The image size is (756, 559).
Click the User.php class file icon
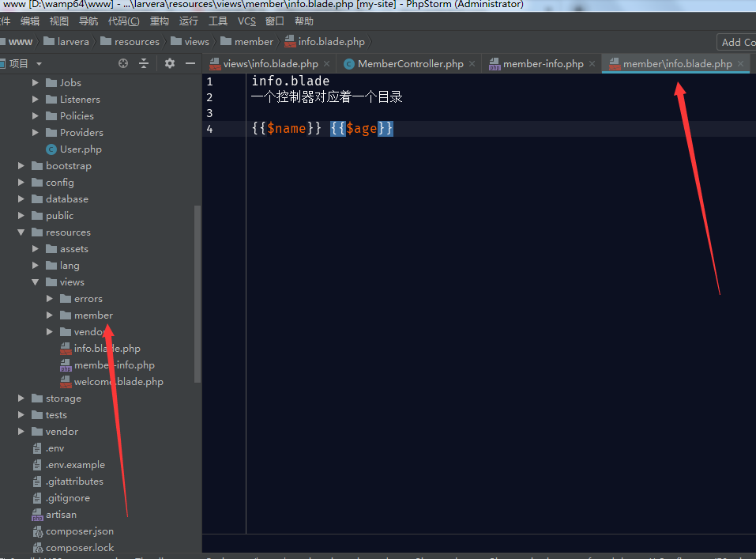tap(51, 149)
